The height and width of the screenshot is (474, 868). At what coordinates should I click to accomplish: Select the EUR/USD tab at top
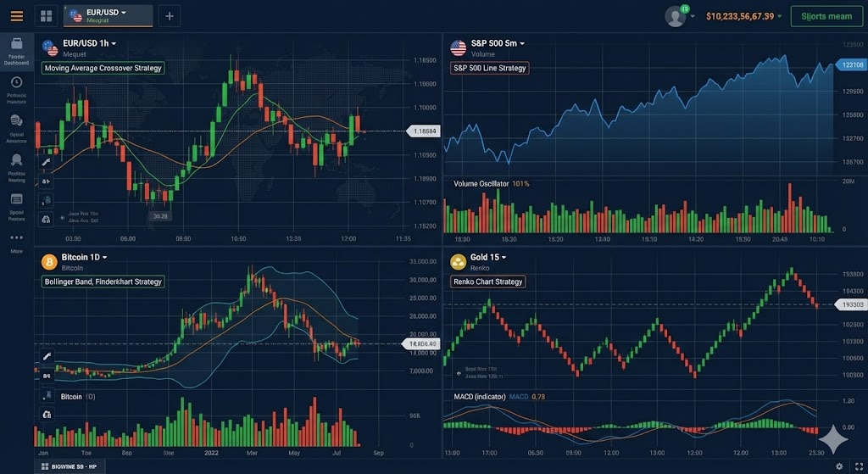(x=108, y=16)
